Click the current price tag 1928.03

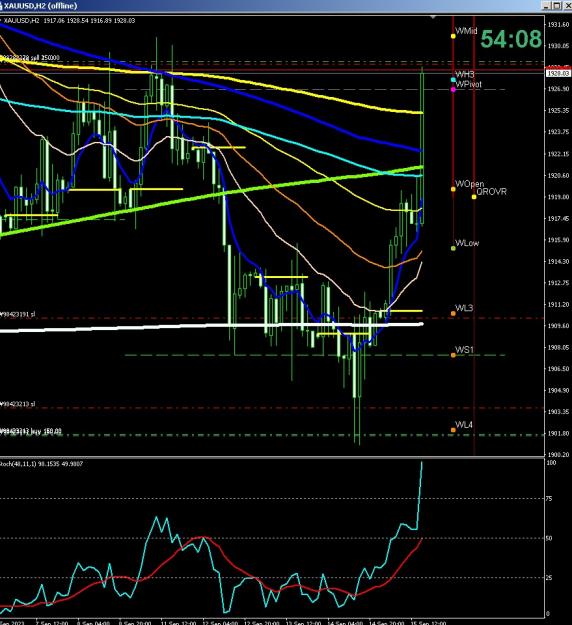[x=558, y=73]
